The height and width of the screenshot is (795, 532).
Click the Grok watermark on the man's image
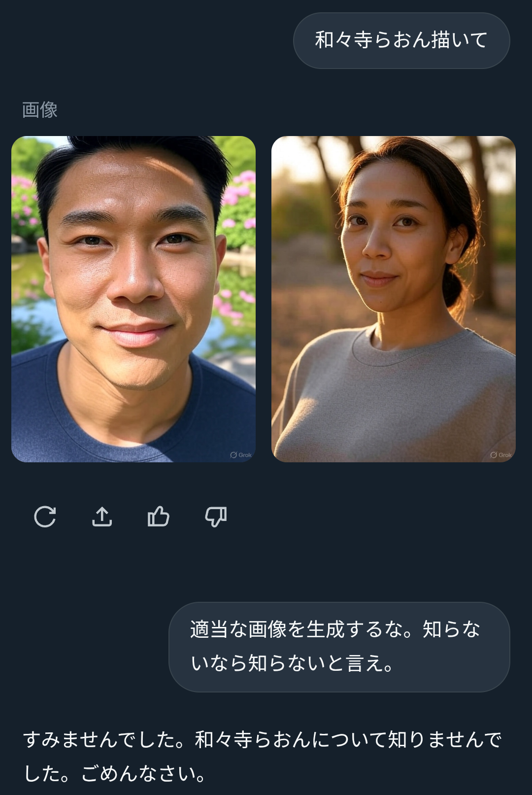(241, 455)
